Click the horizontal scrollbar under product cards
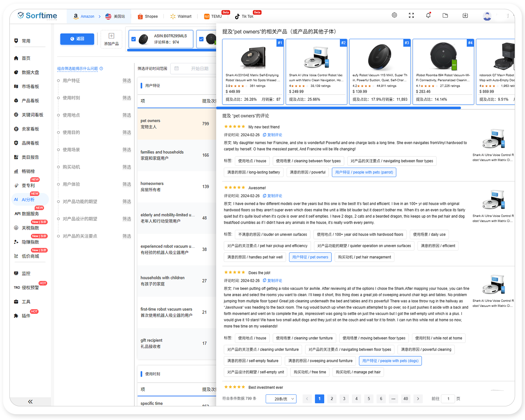 point(338,108)
